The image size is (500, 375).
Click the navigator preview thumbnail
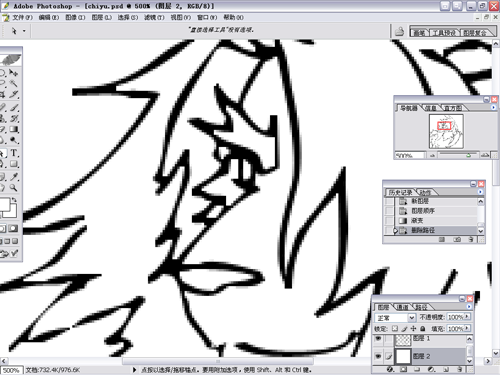(446, 131)
